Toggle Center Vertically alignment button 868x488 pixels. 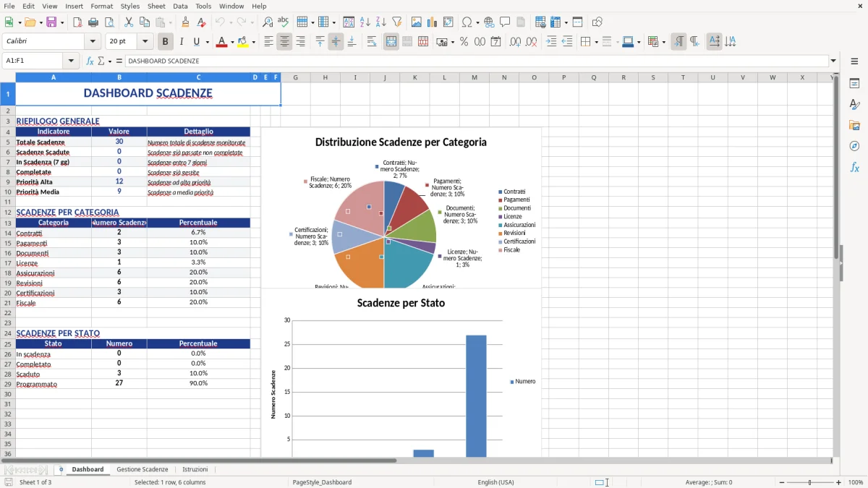[x=336, y=42]
